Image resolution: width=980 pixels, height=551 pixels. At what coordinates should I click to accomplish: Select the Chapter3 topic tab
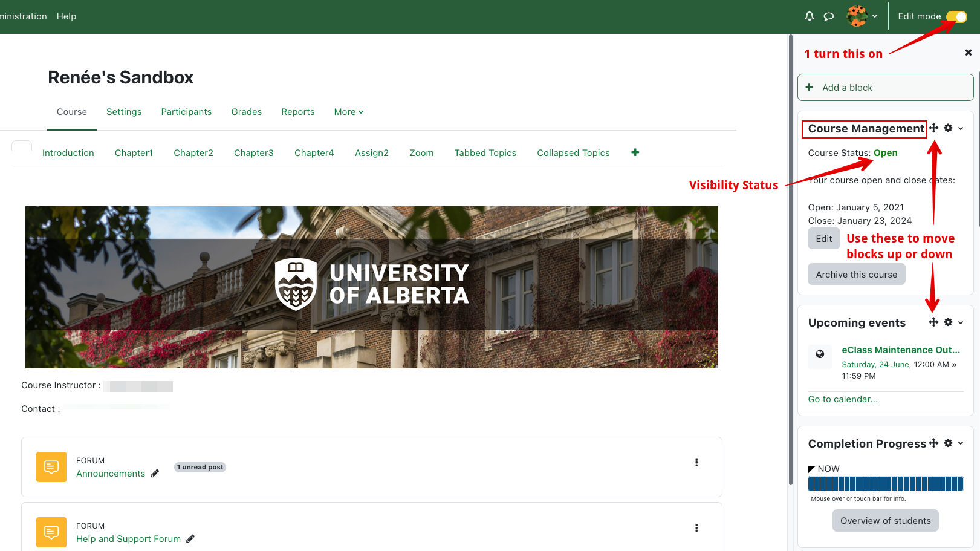tap(253, 153)
